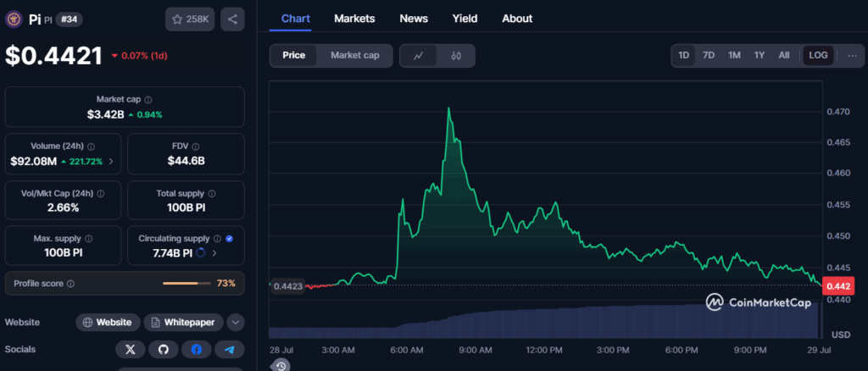Open the Facebook social link

(x=197, y=350)
